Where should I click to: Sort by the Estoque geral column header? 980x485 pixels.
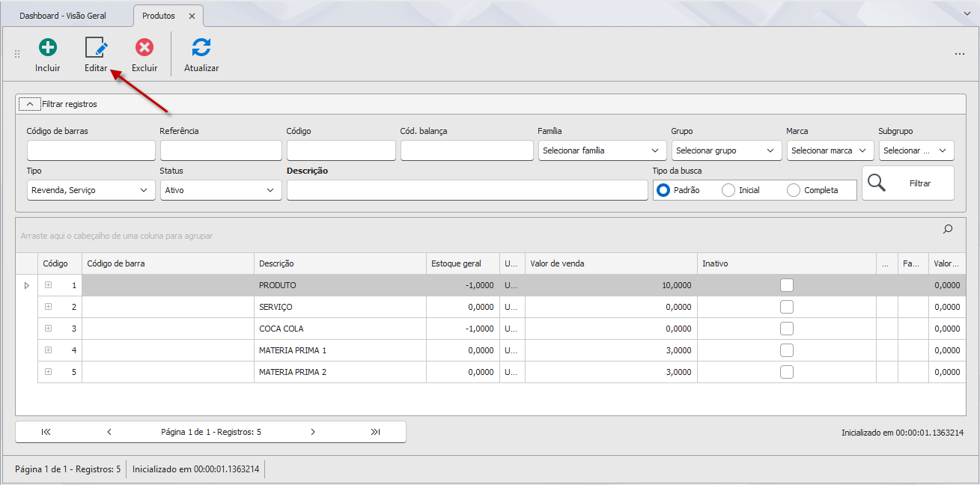[463, 263]
